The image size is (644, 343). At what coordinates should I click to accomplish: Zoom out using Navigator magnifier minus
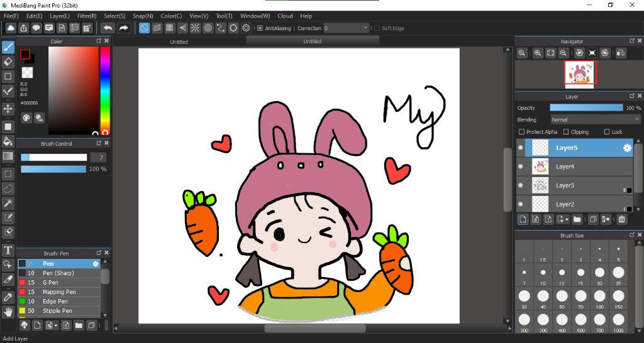coord(563,53)
